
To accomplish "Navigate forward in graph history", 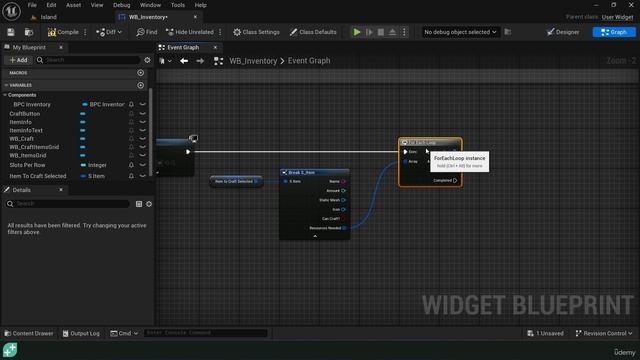I will [x=200, y=61].
